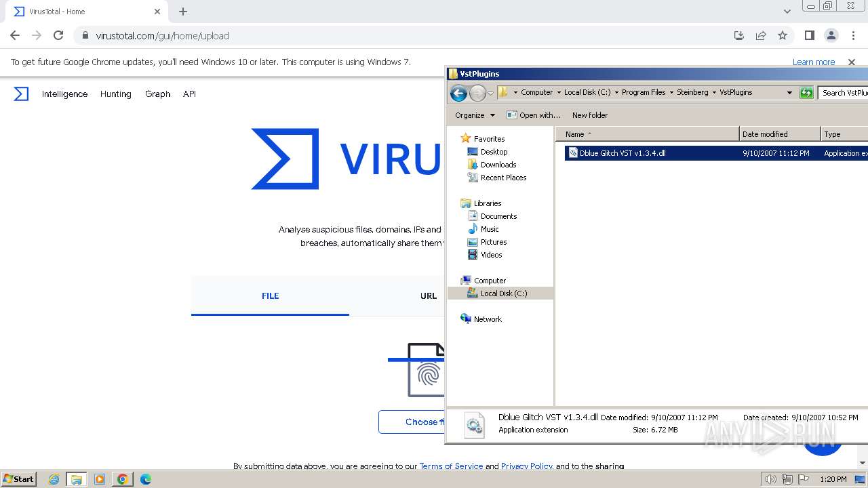868x488 pixels.
Task: Open Chrome profile avatar icon
Action: pos(831,35)
